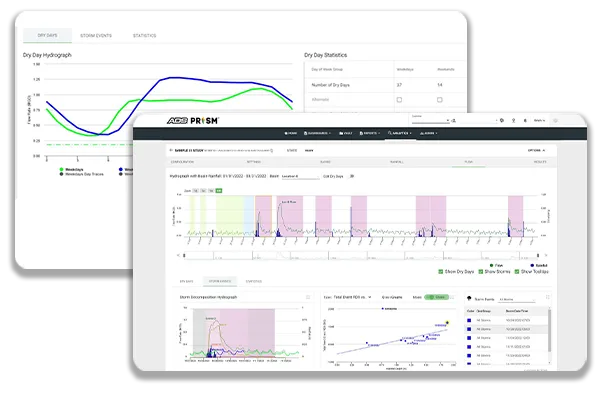Open the Basins study step
The image size is (600, 400).
tap(325, 162)
